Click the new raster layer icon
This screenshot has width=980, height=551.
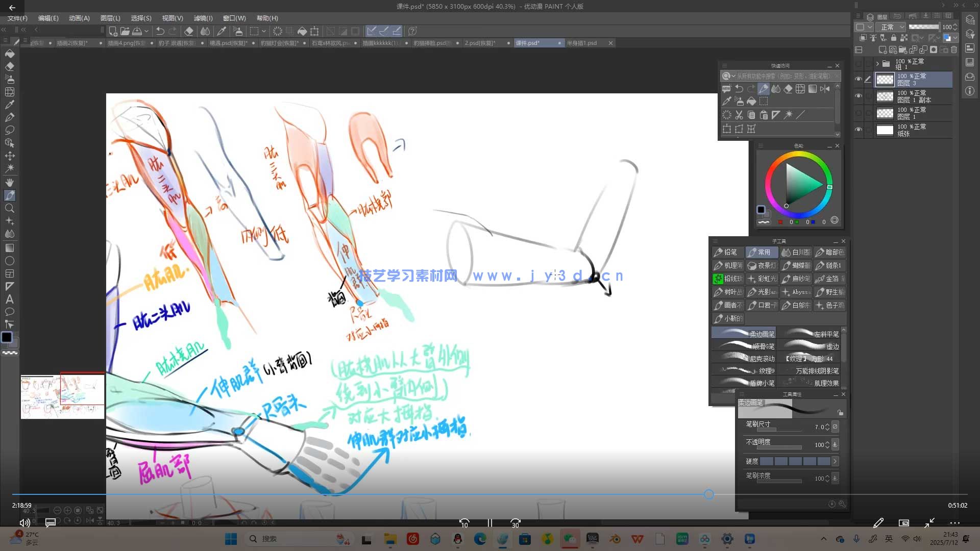(x=882, y=50)
